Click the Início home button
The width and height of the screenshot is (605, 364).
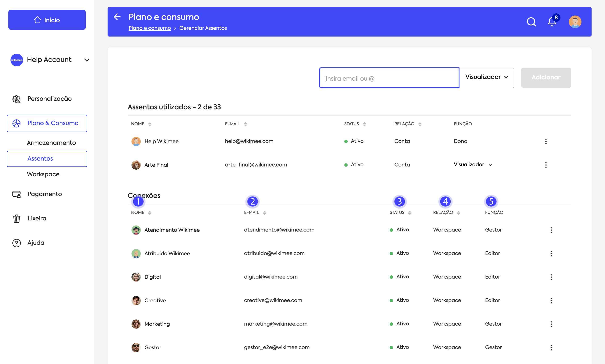[x=47, y=20]
